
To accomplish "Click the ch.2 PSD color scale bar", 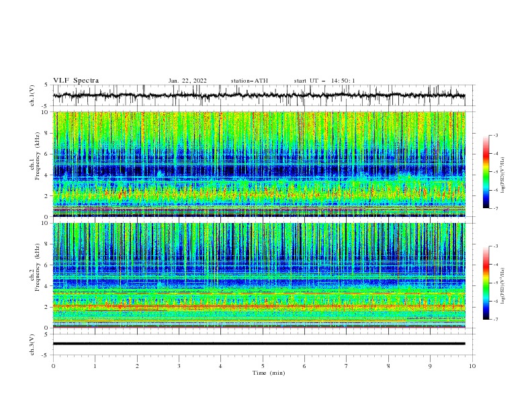I will click(x=486, y=283).
